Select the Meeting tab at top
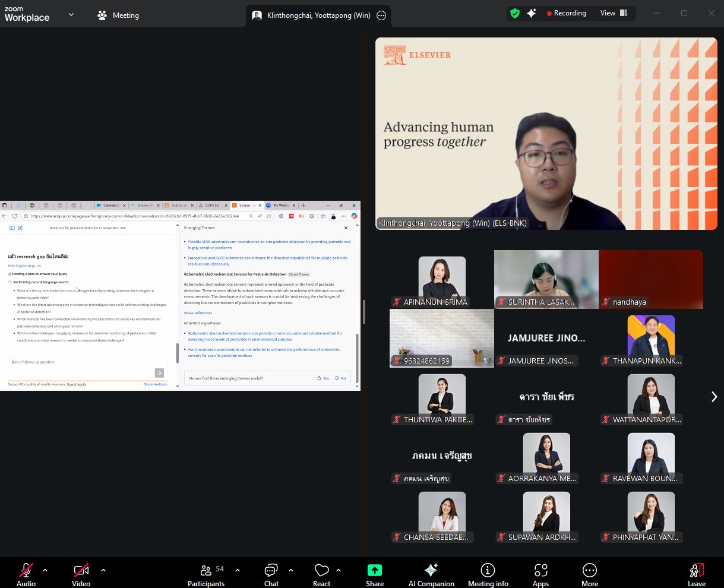The height and width of the screenshot is (588, 724). 118,15
